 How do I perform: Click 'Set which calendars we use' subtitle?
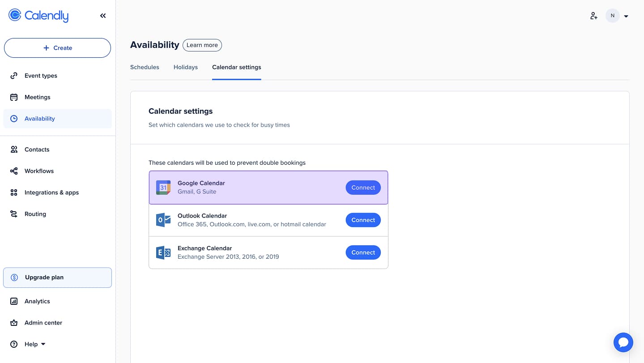219,125
